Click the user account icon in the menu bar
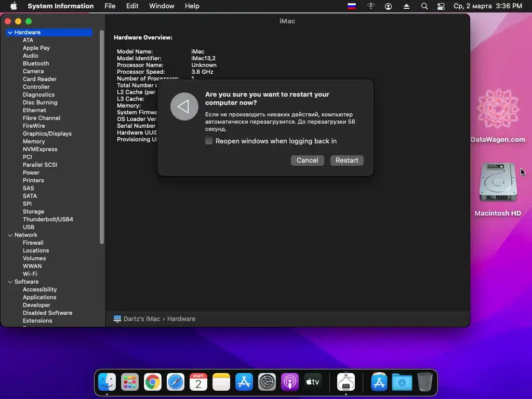Image resolution: width=532 pixels, height=399 pixels. pyautogui.click(x=388, y=6)
